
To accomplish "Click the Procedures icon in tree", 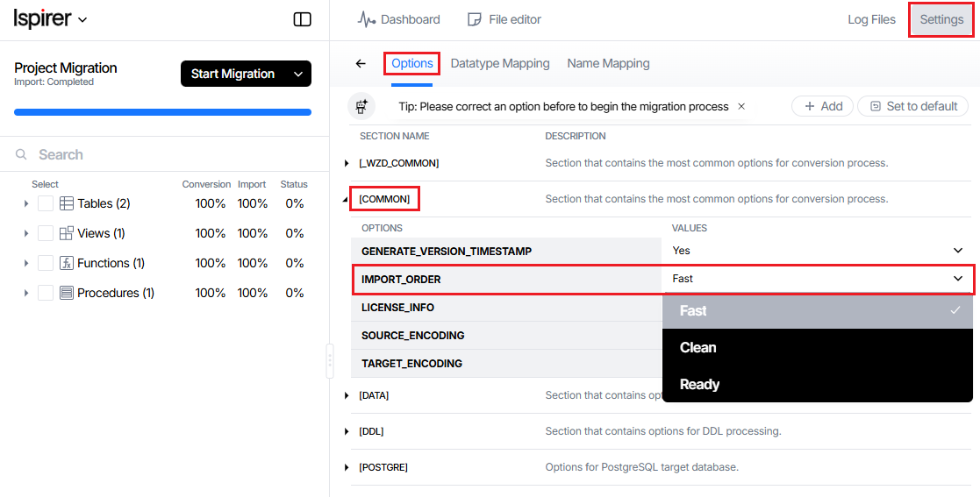I will pyautogui.click(x=67, y=293).
